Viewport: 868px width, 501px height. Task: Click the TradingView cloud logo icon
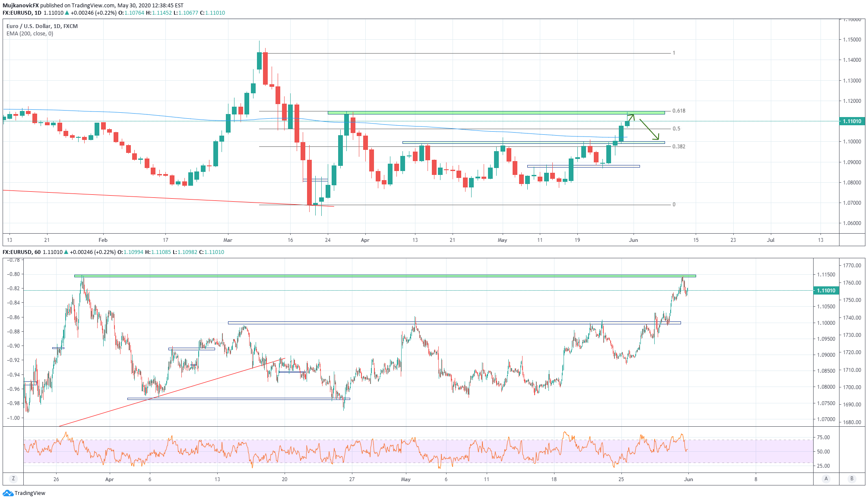[x=8, y=493]
